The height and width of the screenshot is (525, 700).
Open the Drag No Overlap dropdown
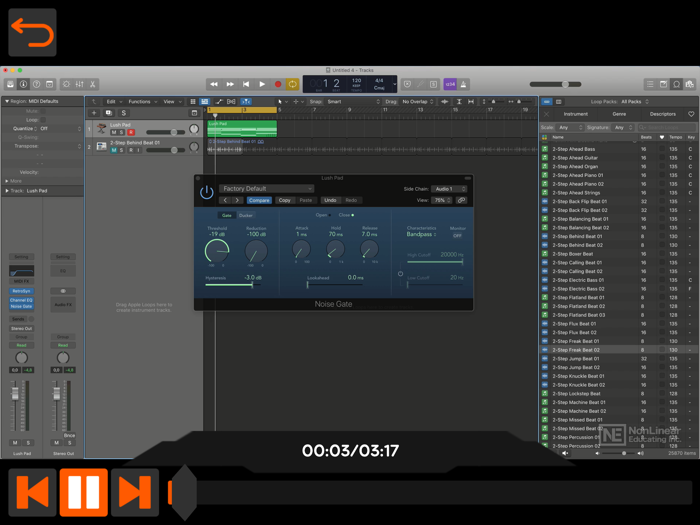(417, 102)
